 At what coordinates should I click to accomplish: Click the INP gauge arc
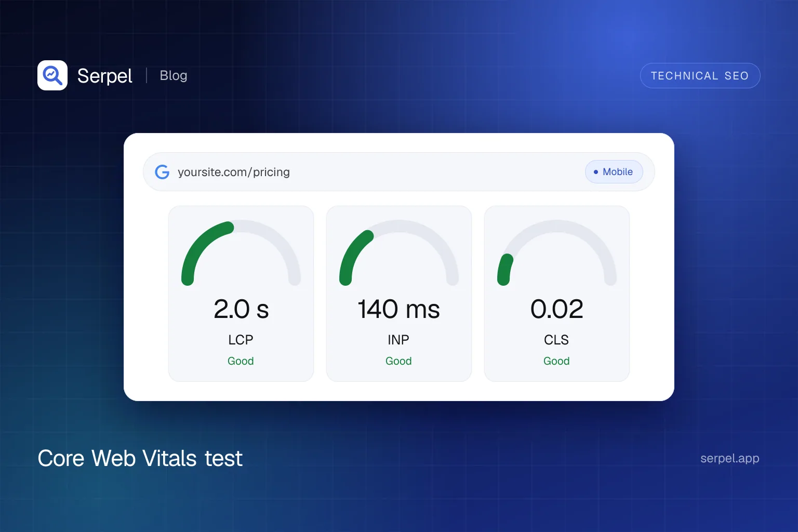399,253
